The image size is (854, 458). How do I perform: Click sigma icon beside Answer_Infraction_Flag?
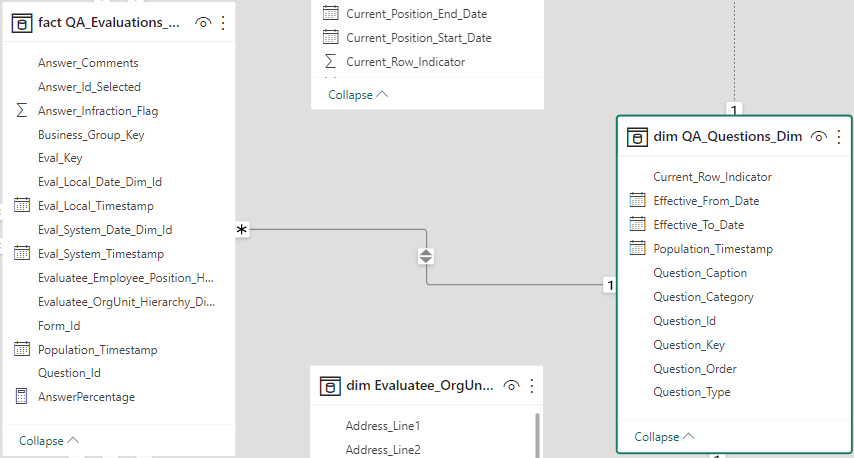(22, 111)
